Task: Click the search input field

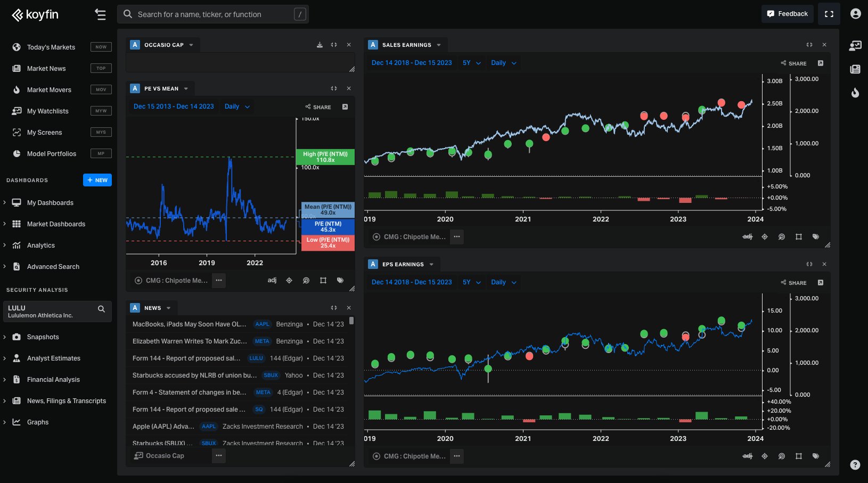Action: 212,14
